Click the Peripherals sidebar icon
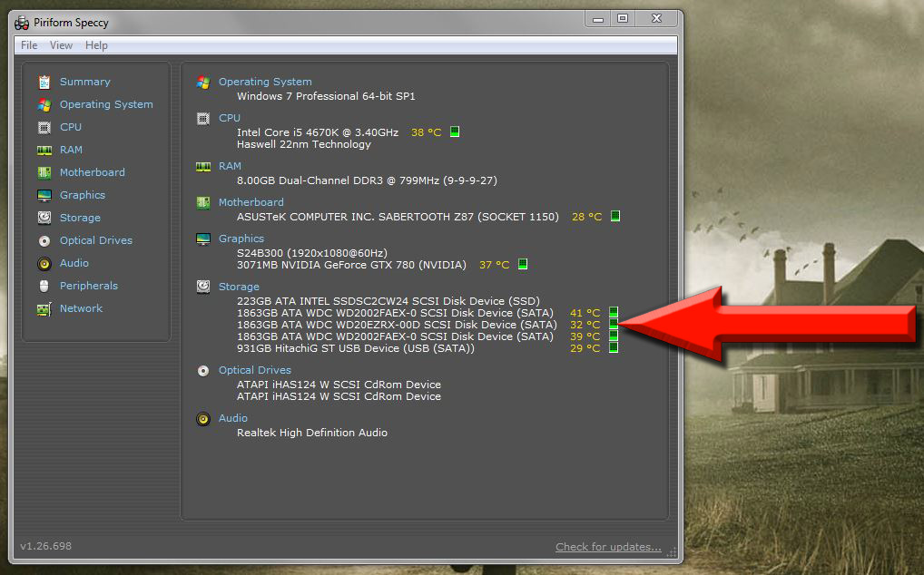The width and height of the screenshot is (924, 575). pyautogui.click(x=44, y=286)
